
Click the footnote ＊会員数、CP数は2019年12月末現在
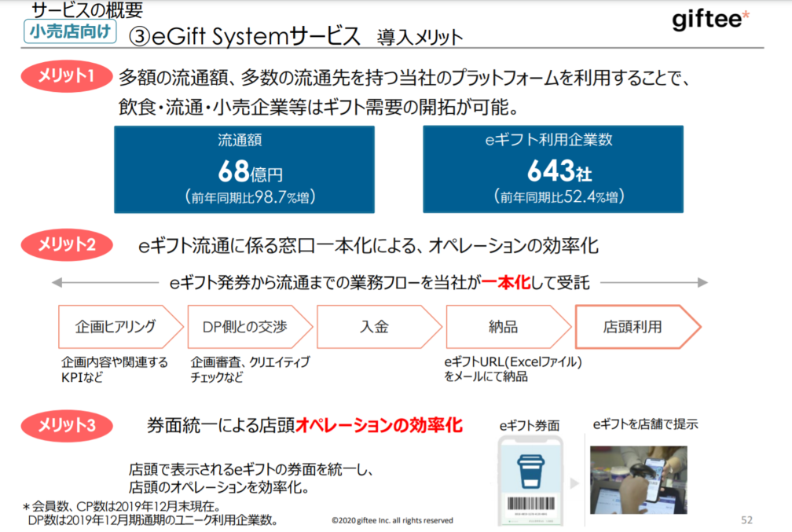(x=121, y=506)
